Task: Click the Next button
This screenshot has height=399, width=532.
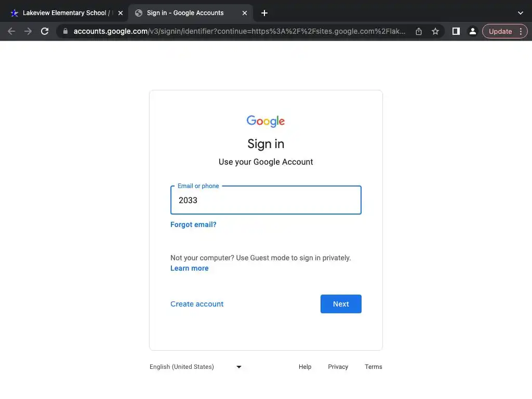Action: (x=341, y=304)
